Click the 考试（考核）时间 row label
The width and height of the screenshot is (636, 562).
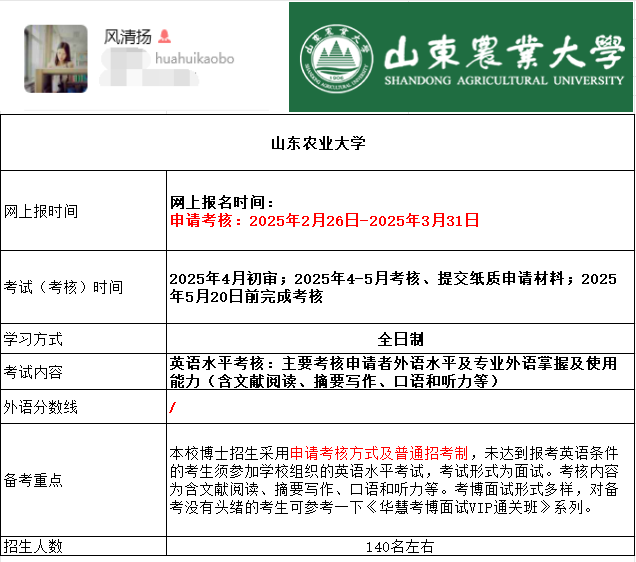[x=63, y=287]
